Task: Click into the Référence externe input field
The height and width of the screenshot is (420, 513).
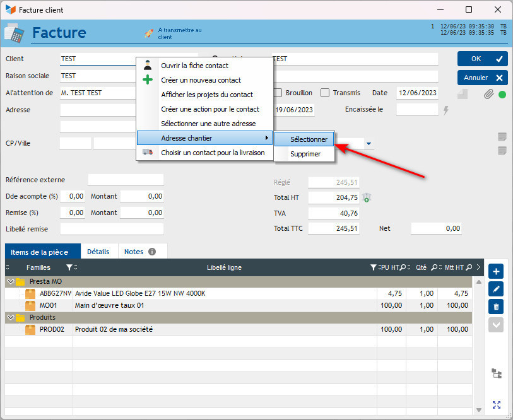Action: tap(126, 180)
